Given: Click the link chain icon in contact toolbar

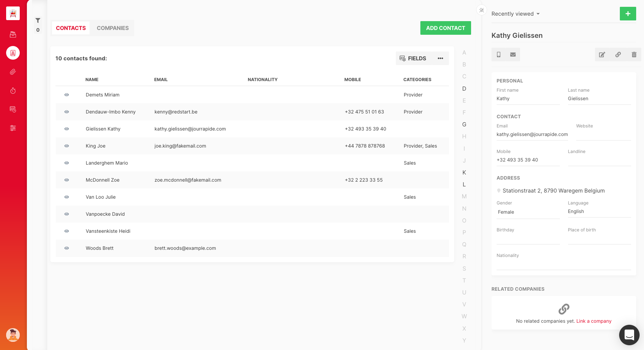Looking at the screenshot, I should [618, 55].
